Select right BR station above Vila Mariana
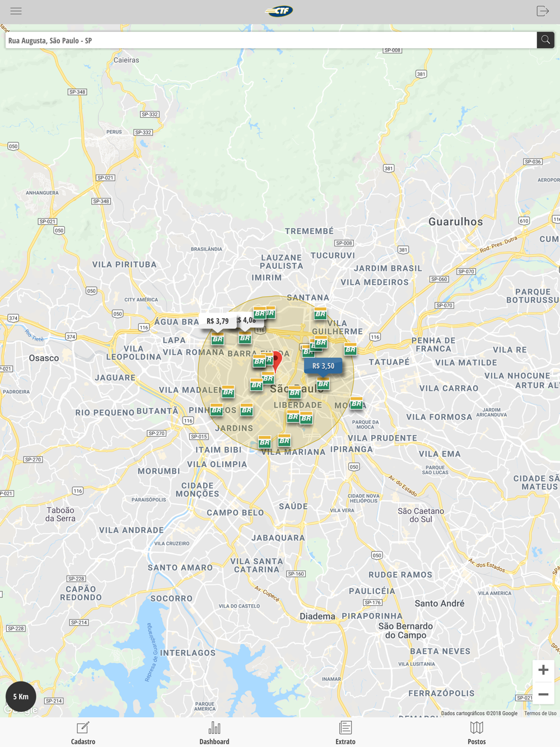Screen dimensions: 560x747 tap(284, 440)
